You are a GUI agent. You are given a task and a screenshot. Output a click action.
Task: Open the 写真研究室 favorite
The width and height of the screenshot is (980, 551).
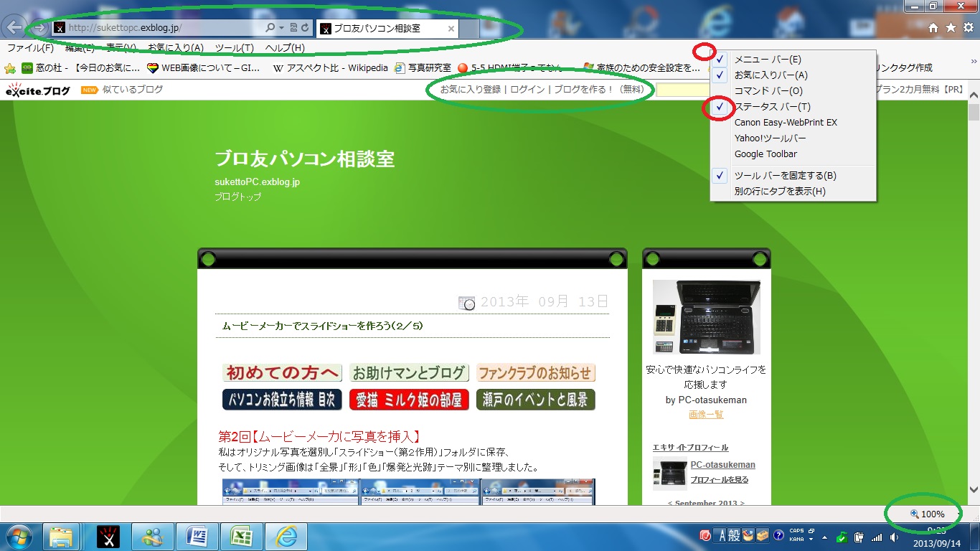pos(423,68)
